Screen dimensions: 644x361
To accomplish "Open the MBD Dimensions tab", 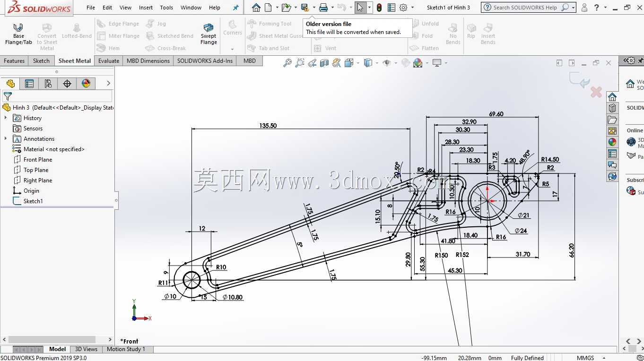I will click(x=148, y=61).
